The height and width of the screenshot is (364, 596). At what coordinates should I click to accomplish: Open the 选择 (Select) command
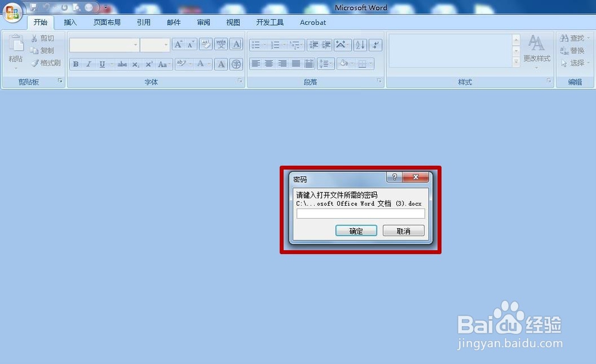point(575,63)
